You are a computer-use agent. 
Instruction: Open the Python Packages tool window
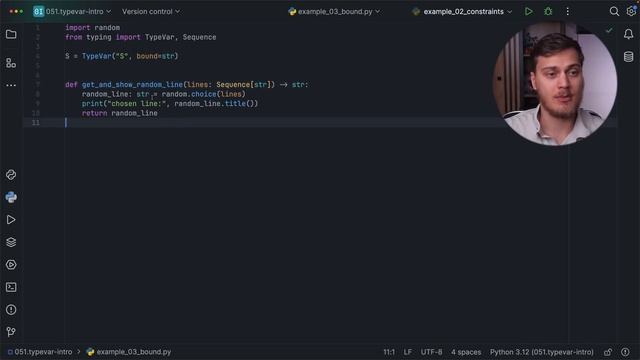tap(11, 175)
